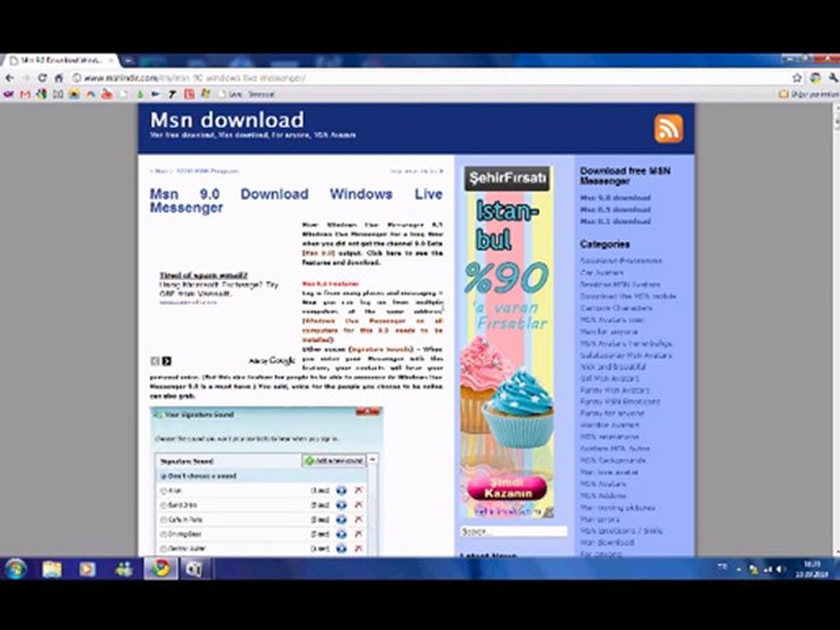840x630 pixels.
Task: Open a new tab next to current tab
Action: point(128,60)
